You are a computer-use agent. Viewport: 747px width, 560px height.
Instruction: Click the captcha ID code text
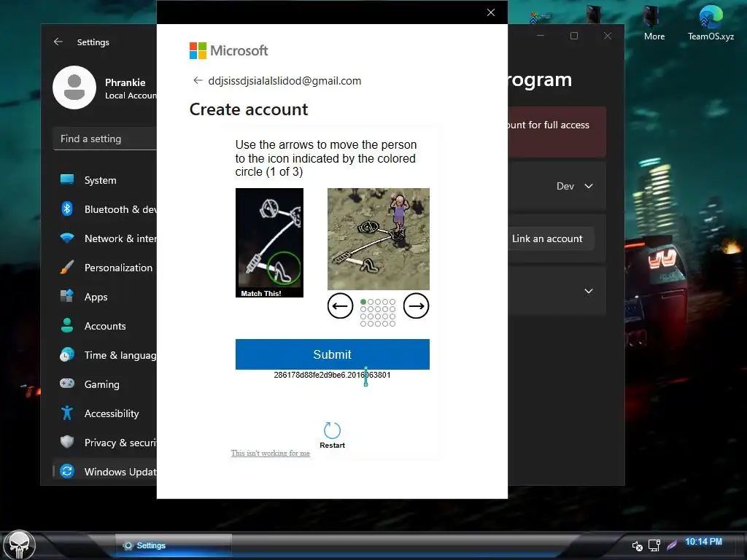pos(332,376)
